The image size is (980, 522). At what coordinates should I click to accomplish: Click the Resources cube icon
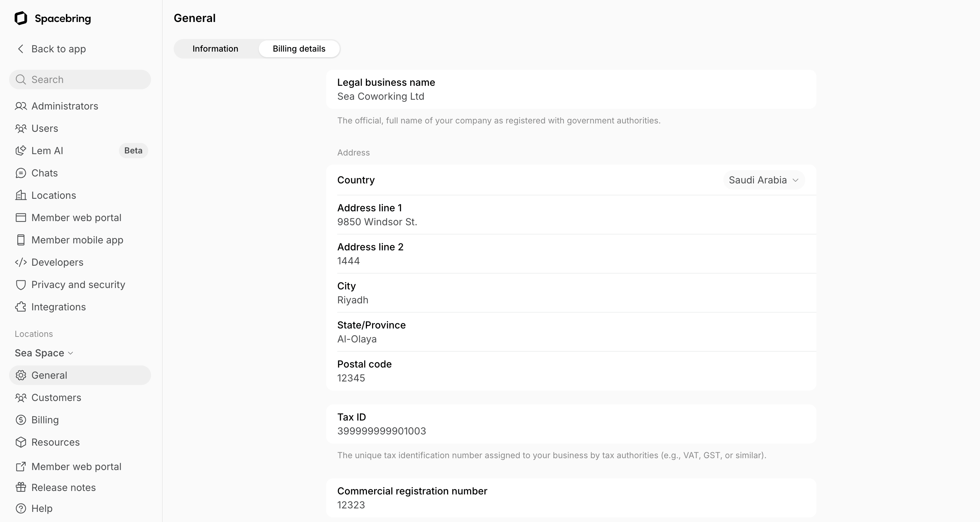coord(21,442)
